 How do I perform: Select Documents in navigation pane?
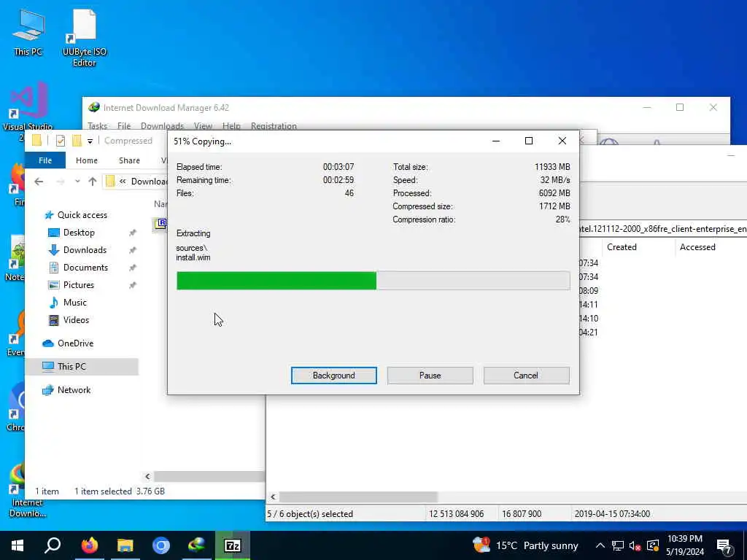pos(79,268)
